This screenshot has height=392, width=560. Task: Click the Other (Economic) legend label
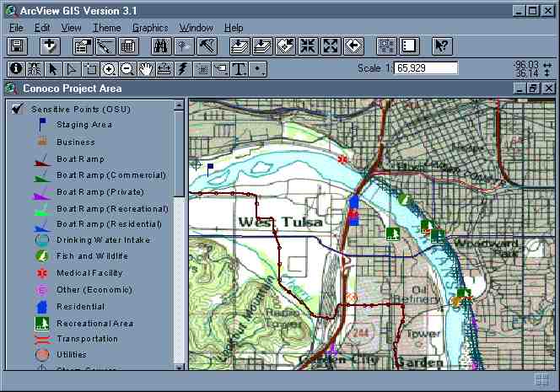tap(94, 289)
